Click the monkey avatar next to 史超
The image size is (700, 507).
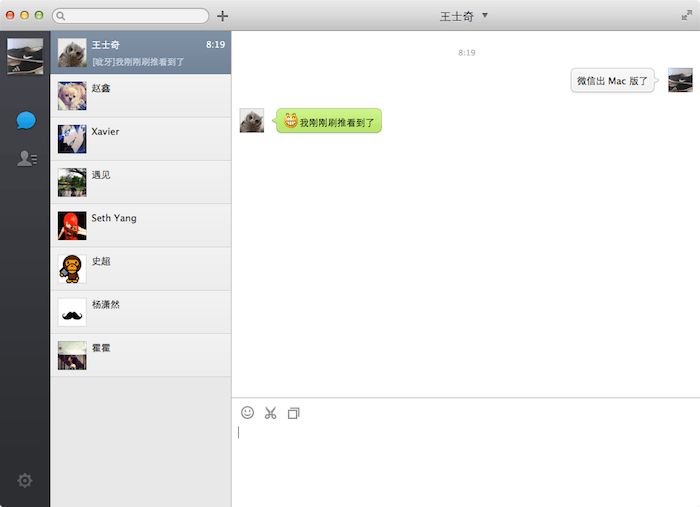pyautogui.click(x=72, y=269)
